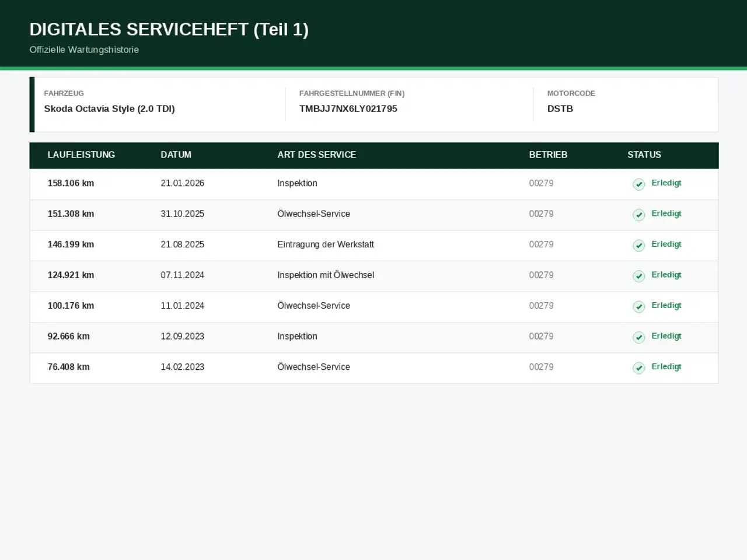Screen dimensions: 747x560
Task: Click the checkmark icon in the 92.666 km row
Action: (x=639, y=337)
